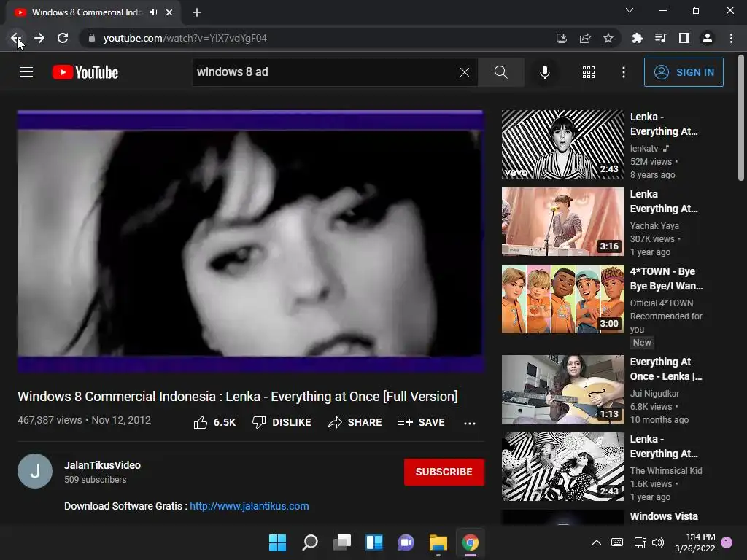
Task: Click the SIGN IN button
Action: coord(684,72)
